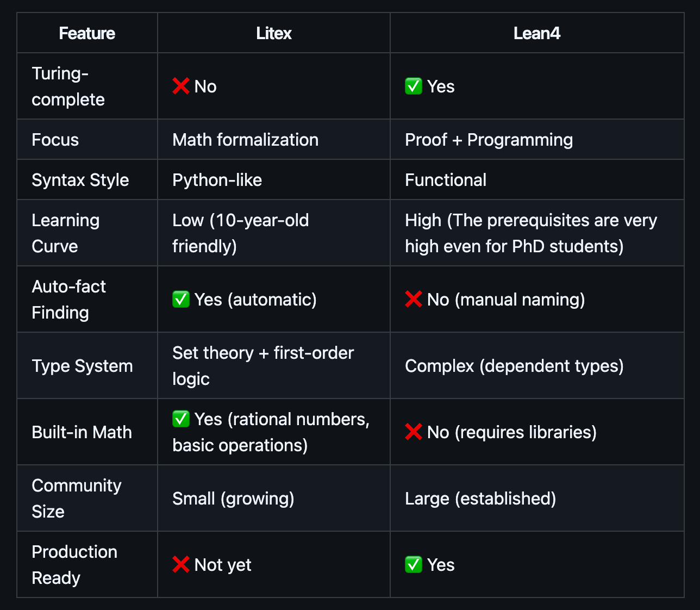The image size is (700, 610).
Task: Click the "Complex (dependent types)" cell
Action: click(x=514, y=366)
